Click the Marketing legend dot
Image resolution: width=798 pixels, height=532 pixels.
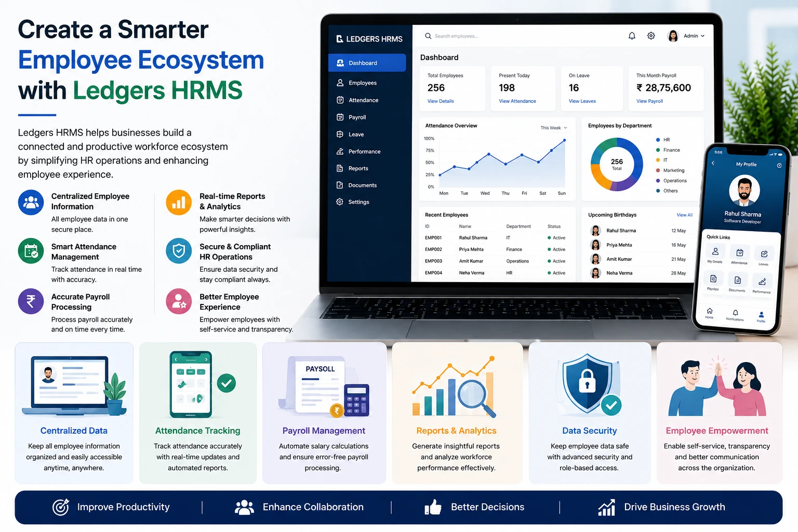click(658, 170)
